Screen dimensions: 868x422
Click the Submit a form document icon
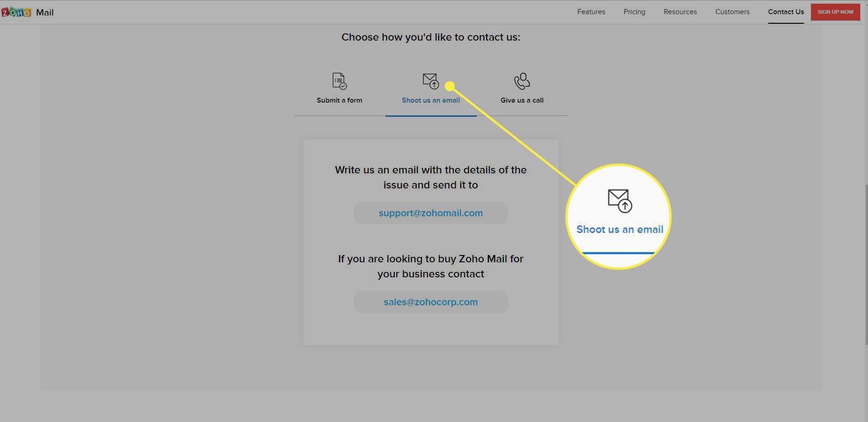pyautogui.click(x=339, y=81)
